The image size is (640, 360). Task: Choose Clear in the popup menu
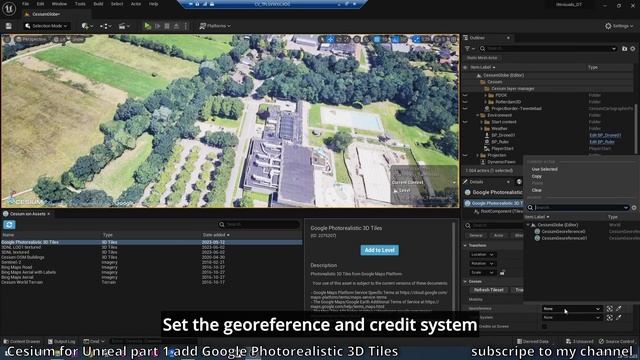(537, 190)
